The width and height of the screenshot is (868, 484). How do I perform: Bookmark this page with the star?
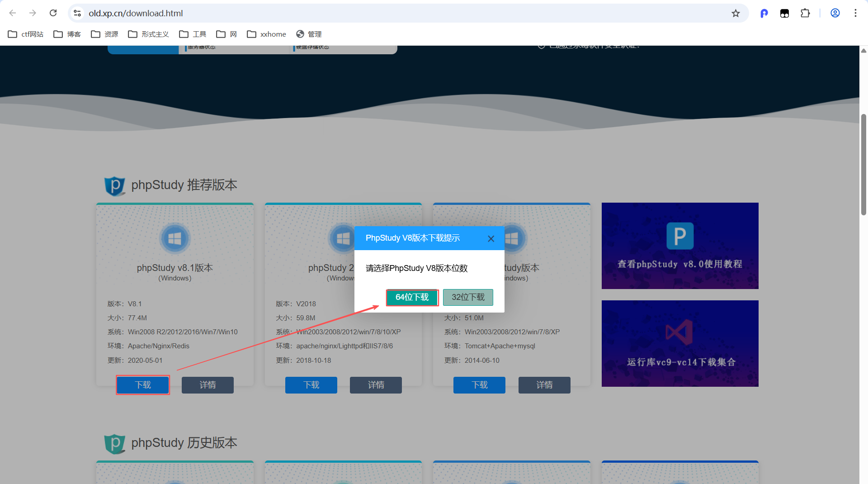tap(736, 13)
